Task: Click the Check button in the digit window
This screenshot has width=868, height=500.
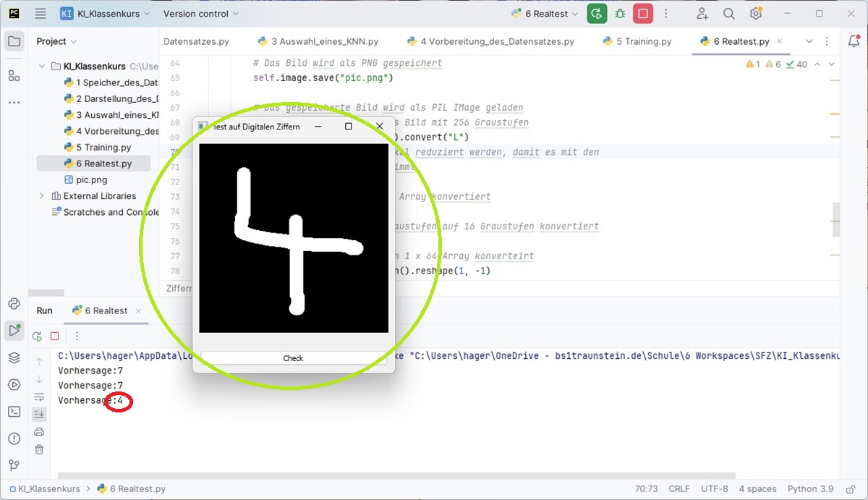Action: [x=293, y=358]
